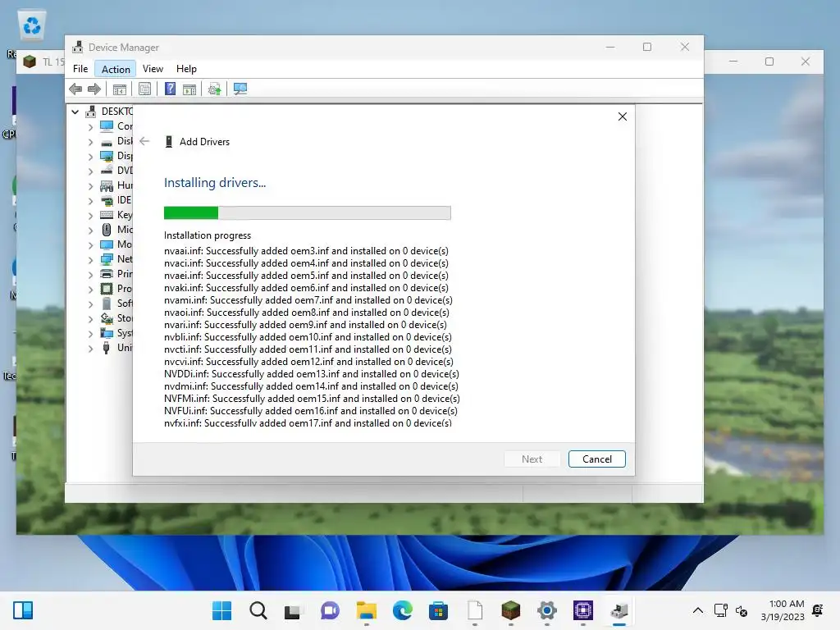Expand the Processors tree node

(90, 290)
